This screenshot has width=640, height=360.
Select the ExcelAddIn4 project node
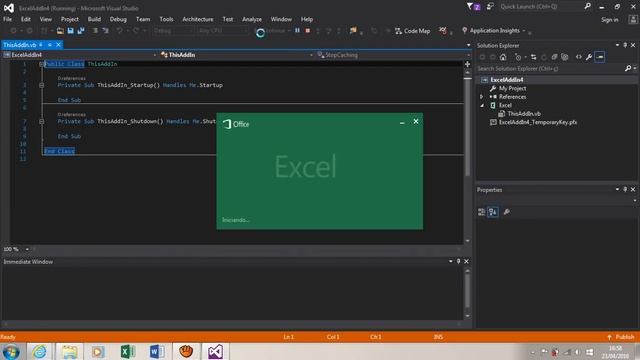tap(507, 80)
